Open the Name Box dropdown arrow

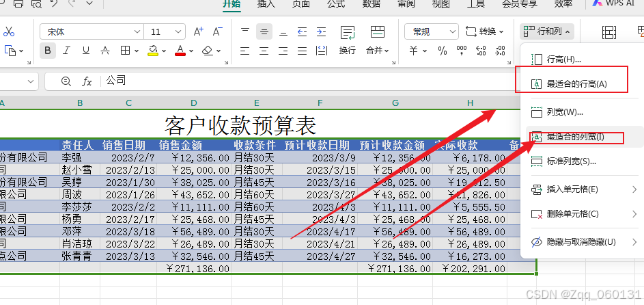tap(31, 81)
